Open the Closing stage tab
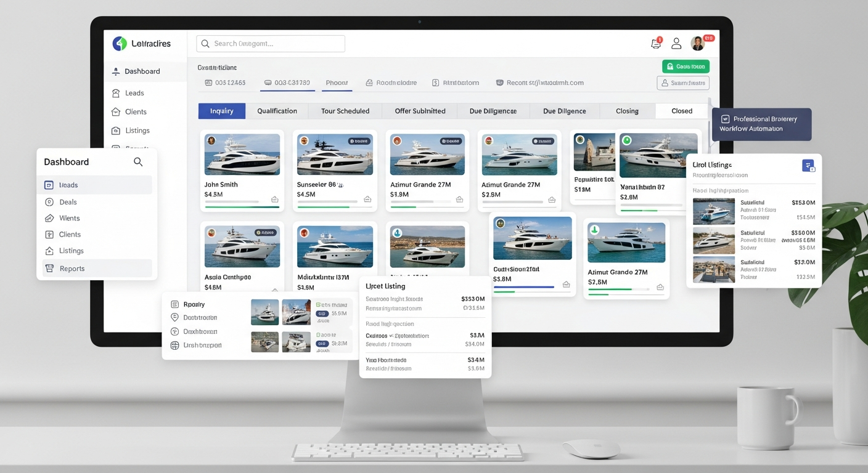868x473 pixels. [627, 111]
